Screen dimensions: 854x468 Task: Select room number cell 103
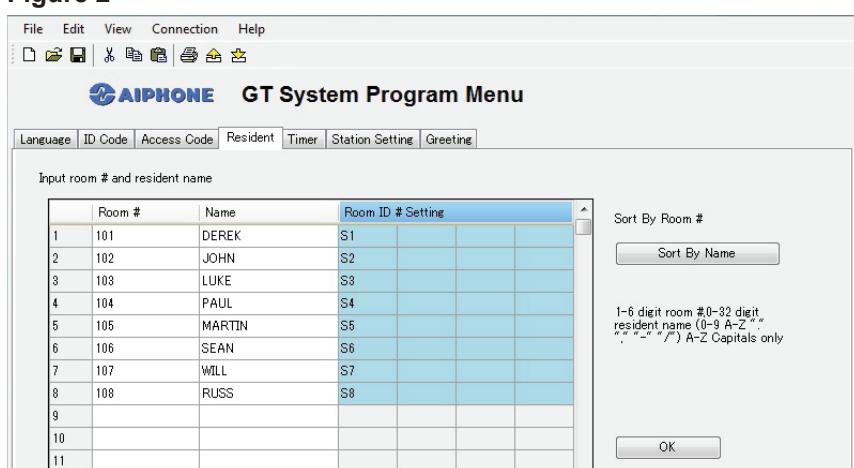click(x=146, y=281)
